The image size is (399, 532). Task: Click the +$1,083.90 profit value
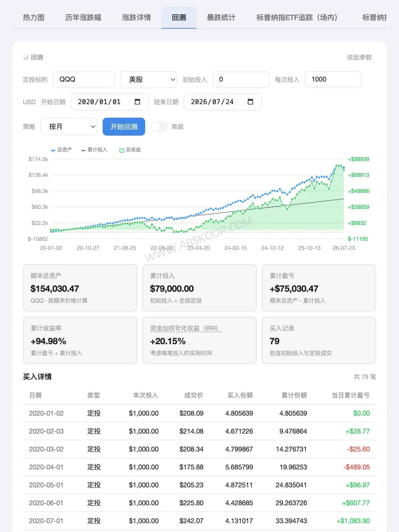coord(353,521)
